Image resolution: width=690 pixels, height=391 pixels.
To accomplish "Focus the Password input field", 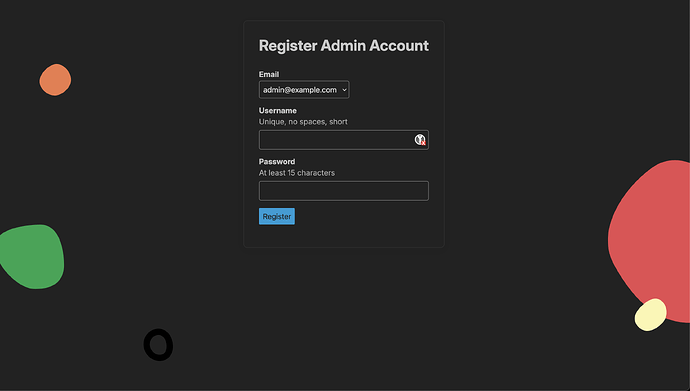I will (x=344, y=191).
